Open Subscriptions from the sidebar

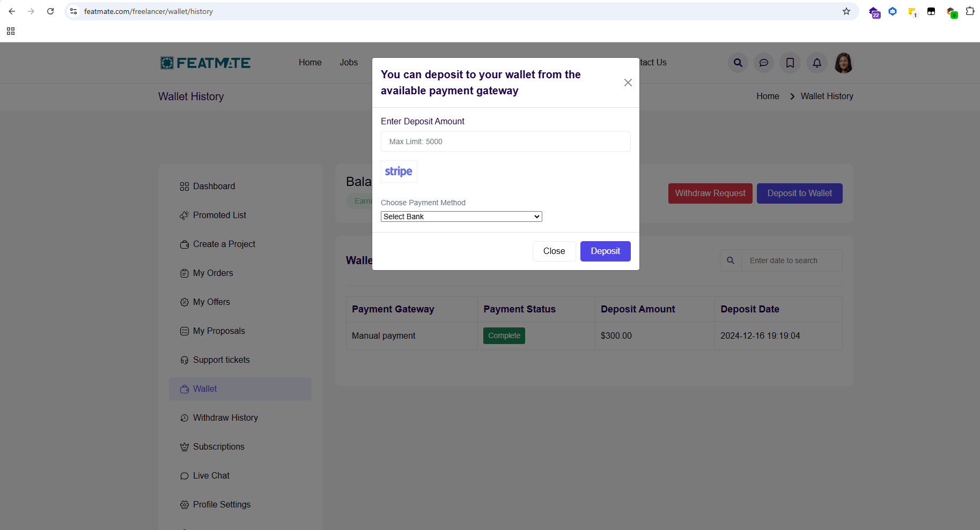coord(218,447)
